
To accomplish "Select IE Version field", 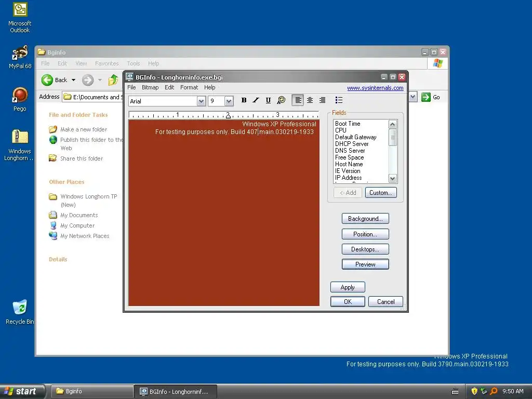I will coord(348,171).
